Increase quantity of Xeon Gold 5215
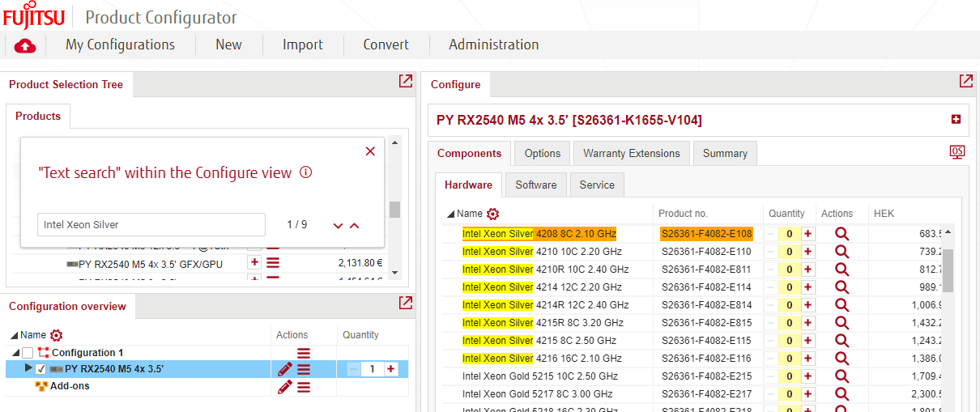980x412 pixels. [x=807, y=376]
